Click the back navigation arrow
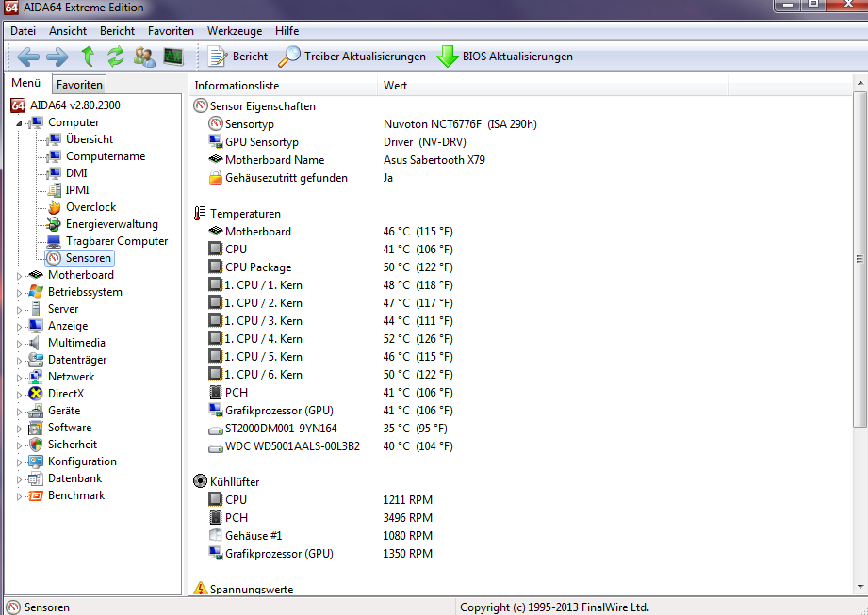 (x=28, y=57)
